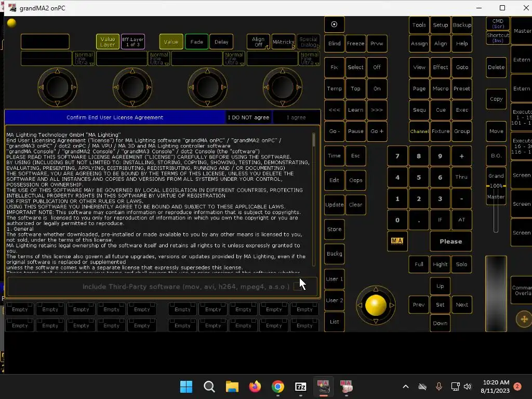Click the trackball down arrow
The image size is (532, 399).
point(376,321)
